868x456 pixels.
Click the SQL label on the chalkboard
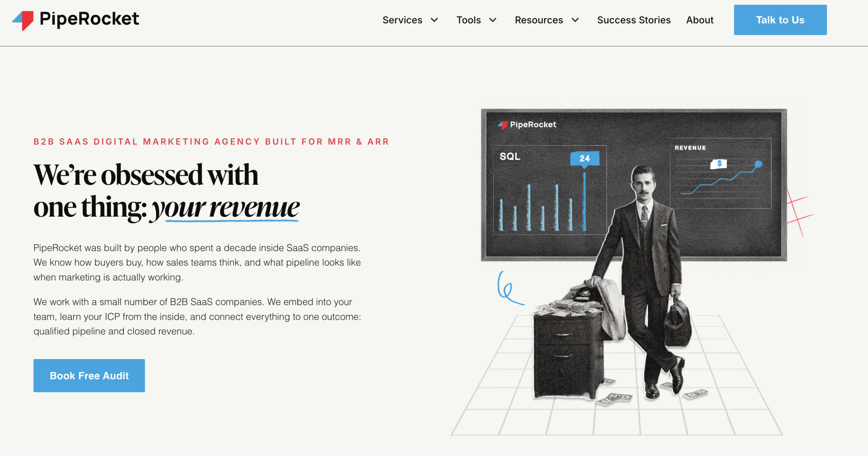(x=510, y=156)
